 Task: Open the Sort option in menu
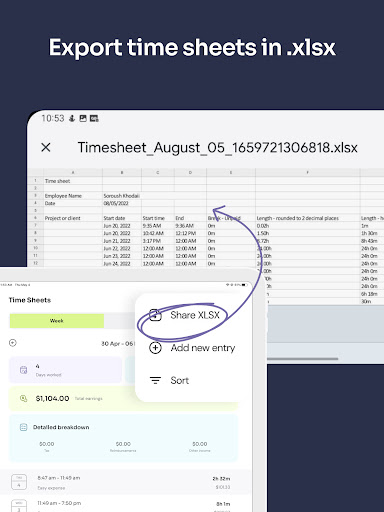tap(179, 380)
